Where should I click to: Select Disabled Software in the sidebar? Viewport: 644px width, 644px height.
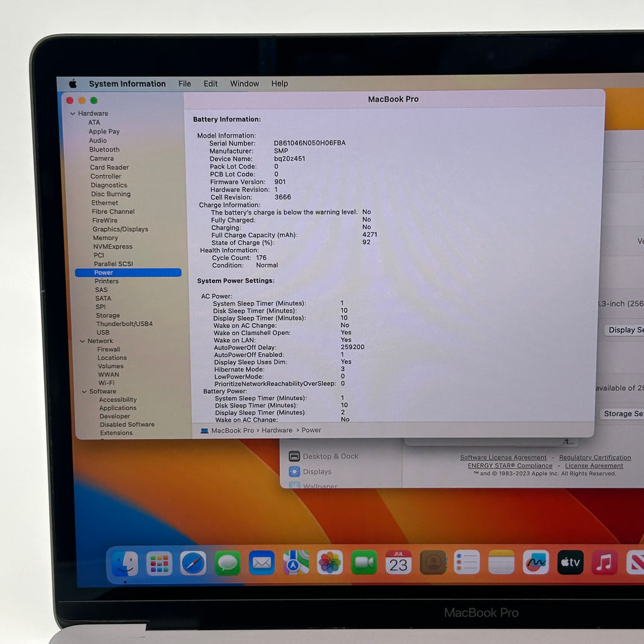(x=127, y=425)
